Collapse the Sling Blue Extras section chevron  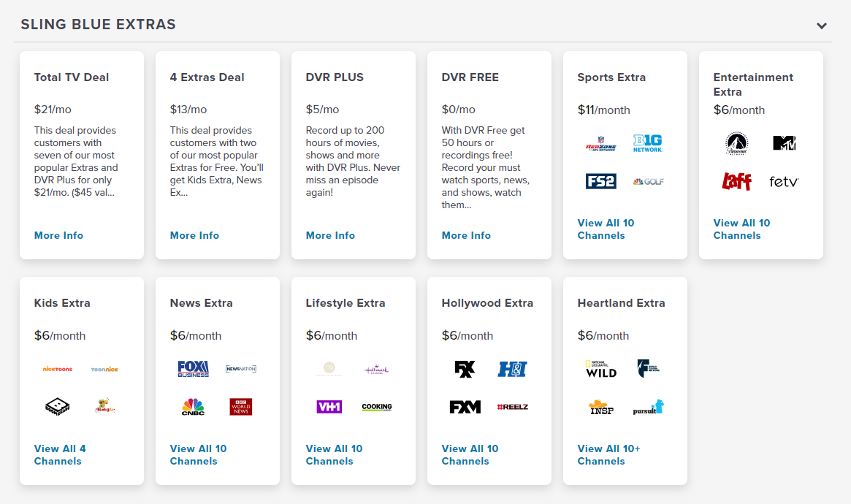pyautogui.click(x=822, y=26)
